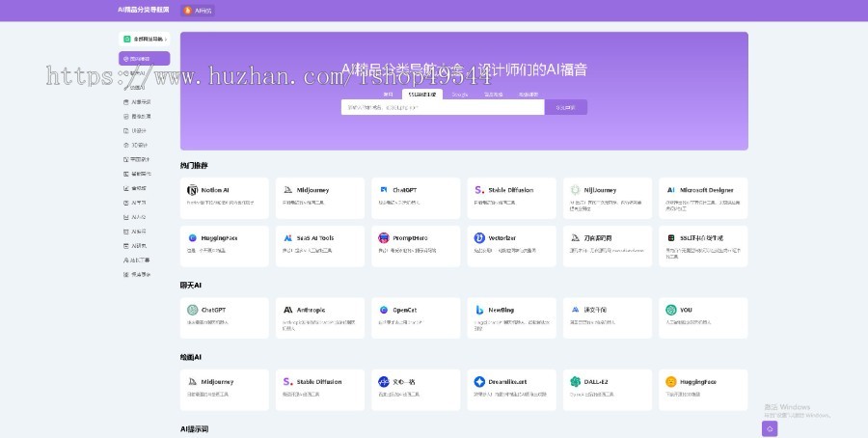Open the SSL card in 热门推荐
This screenshot has width=868, height=438.
703,246
